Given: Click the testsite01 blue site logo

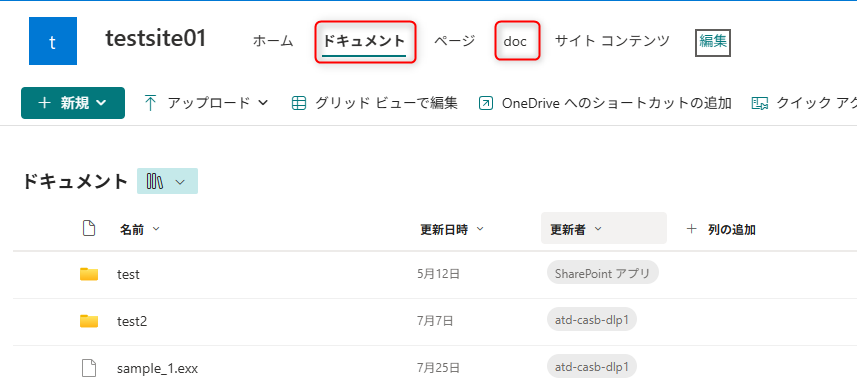Looking at the screenshot, I should (52, 41).
